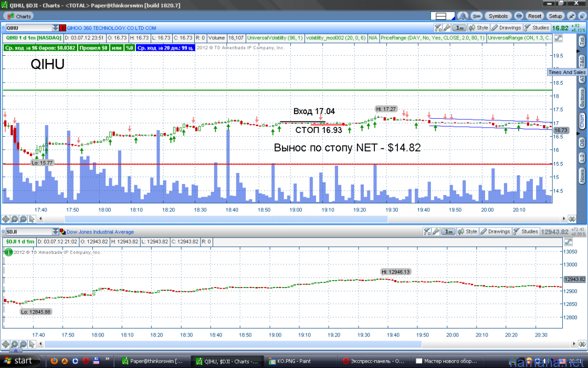
Task: Click the QIHU 1 d 1m [NASDAQ] label
Action: coord(34,38)
